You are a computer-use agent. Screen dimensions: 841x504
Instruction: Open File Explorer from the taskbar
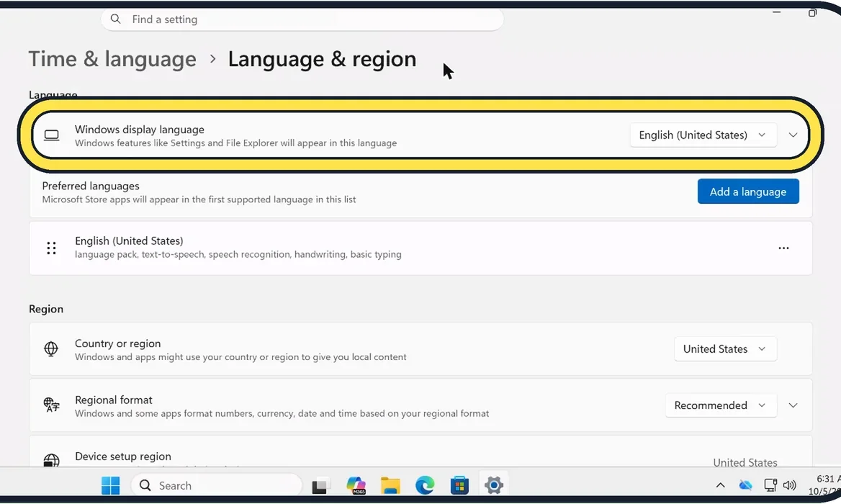coord(390,485)
